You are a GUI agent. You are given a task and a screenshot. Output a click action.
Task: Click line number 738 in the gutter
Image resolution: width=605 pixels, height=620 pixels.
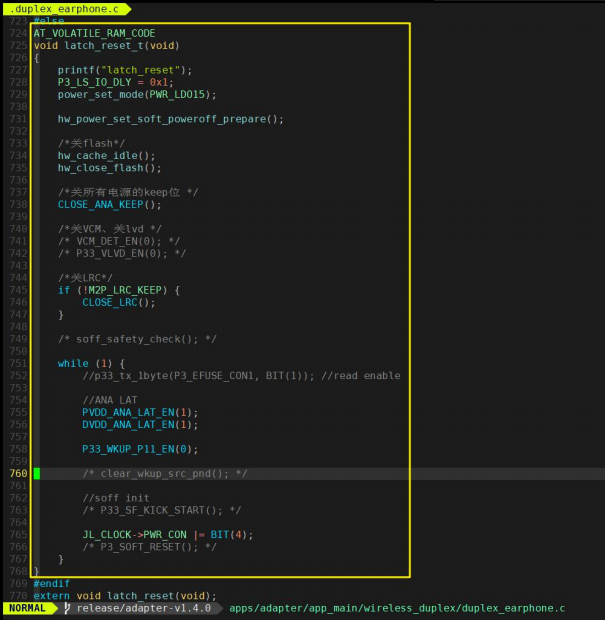(18, 204)
